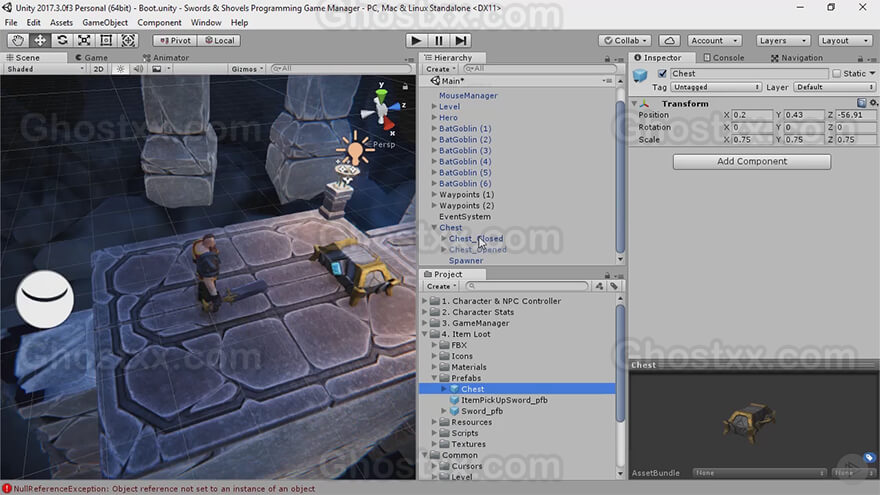Switch to the Animator tab

click(x=166, y=58)
